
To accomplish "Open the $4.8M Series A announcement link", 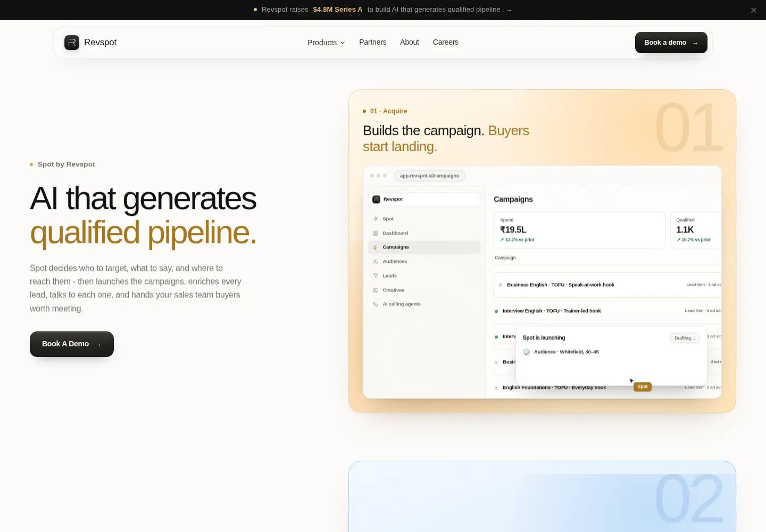I will (338, 10).
